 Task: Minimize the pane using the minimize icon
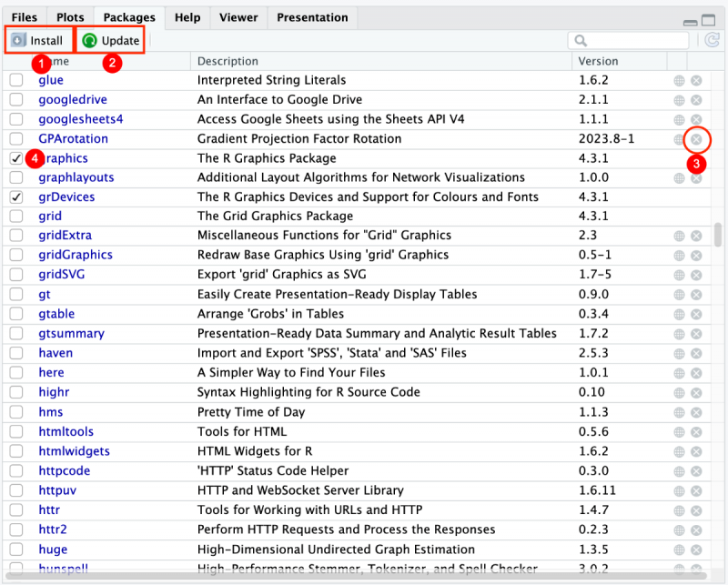691,22
